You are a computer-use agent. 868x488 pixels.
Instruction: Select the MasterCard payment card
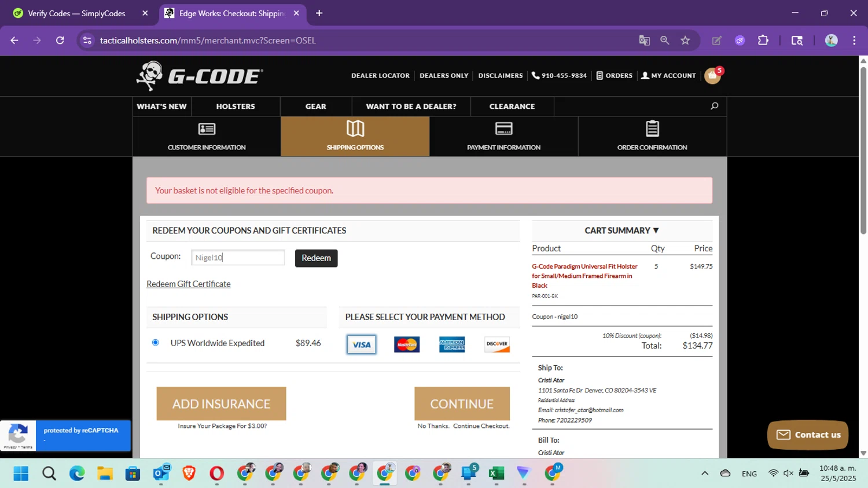pyautogui.click(x=407, y=344)
